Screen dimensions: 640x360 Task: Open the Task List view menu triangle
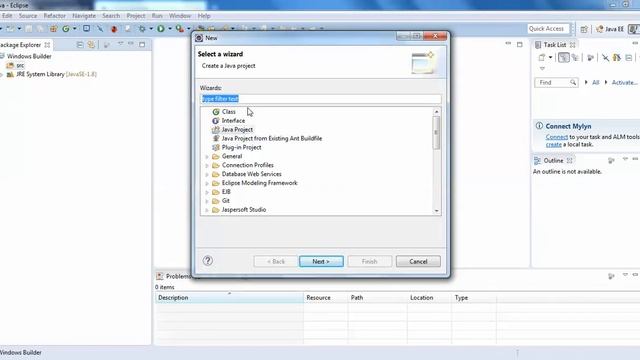point(542,69)
